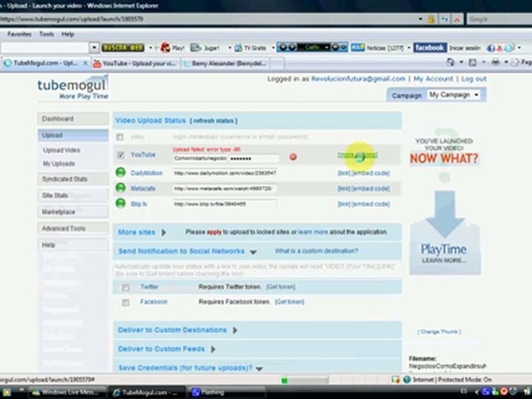
Task: Enable the Twitter notification checkbox
Action: tap(126, 288)
